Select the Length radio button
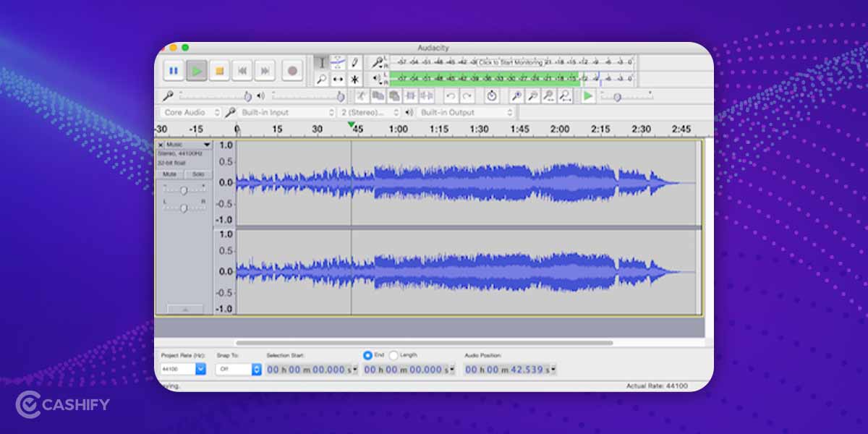Viewport: 868px width, 434px height. [394, 355]
